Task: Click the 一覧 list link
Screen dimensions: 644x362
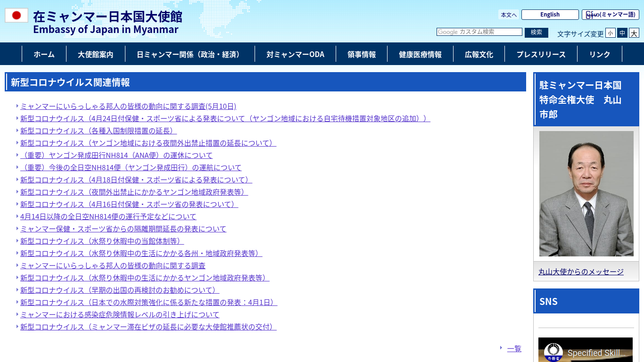Action: tap(514, 349)
